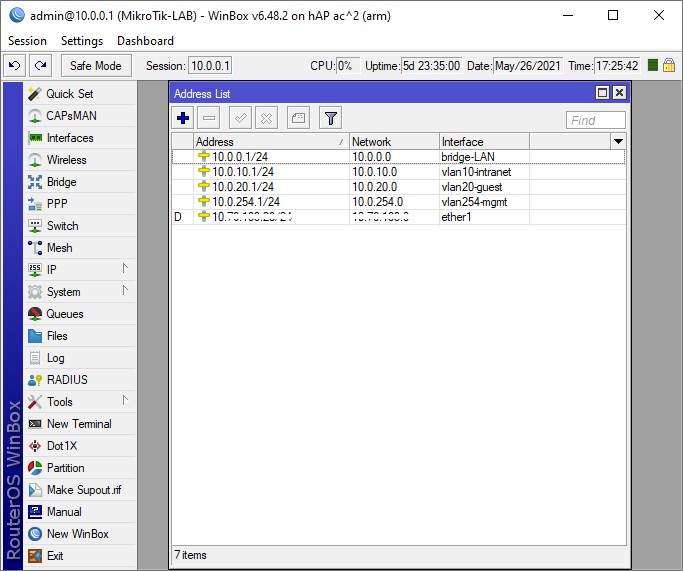Maximize the Address List window
Image resolution: width=683 pixels, height=571 pixels.
(x=602, y=92)
